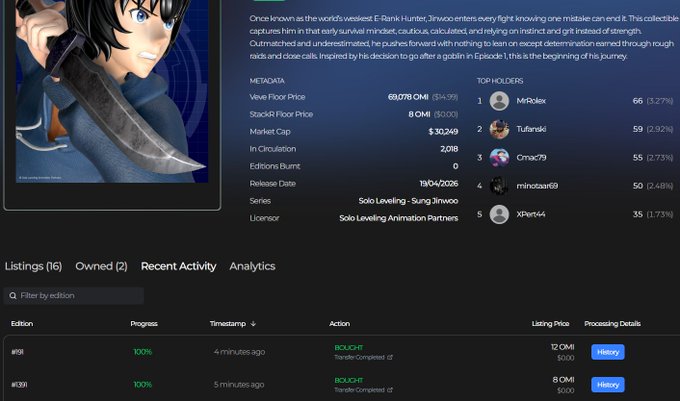Open Tufanski holder avatar
The height and width of the screenshot is (401, 680).
499,129
